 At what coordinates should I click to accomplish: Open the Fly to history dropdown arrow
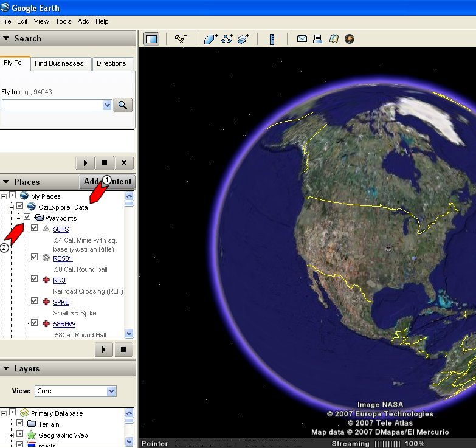click(107, 105)
